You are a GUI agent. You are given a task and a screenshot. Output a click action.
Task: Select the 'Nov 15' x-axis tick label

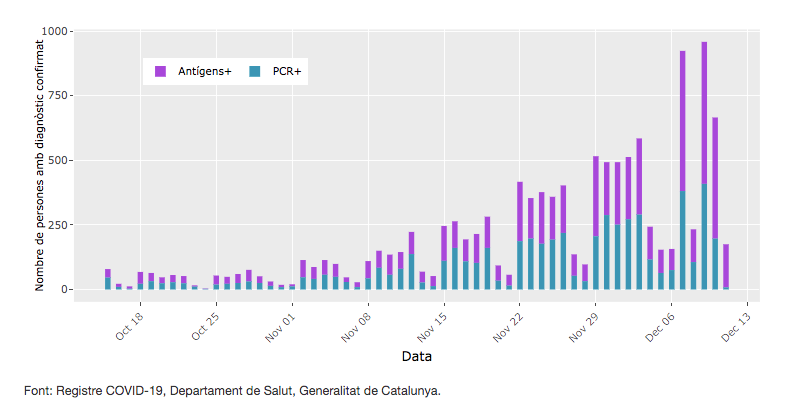[x=433, y=326]
